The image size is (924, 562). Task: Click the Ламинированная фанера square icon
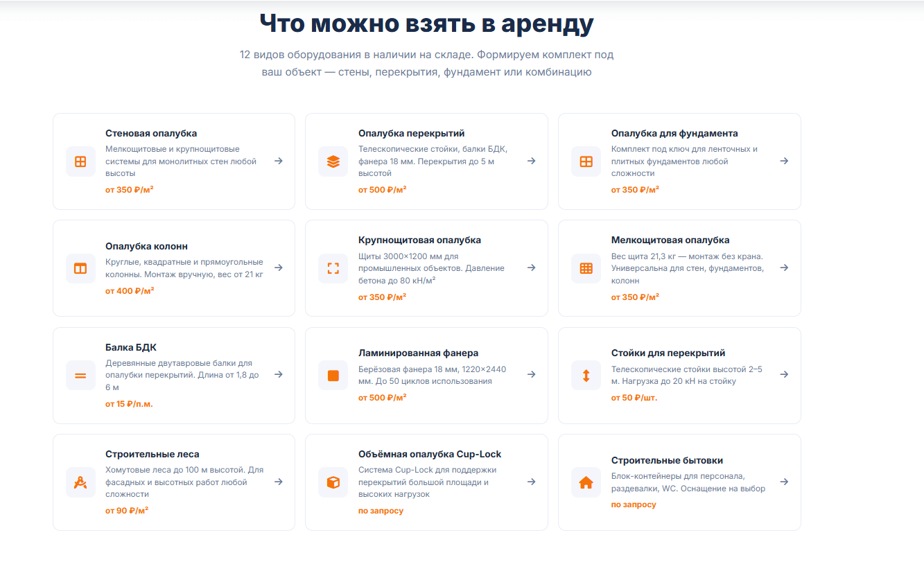333,376
